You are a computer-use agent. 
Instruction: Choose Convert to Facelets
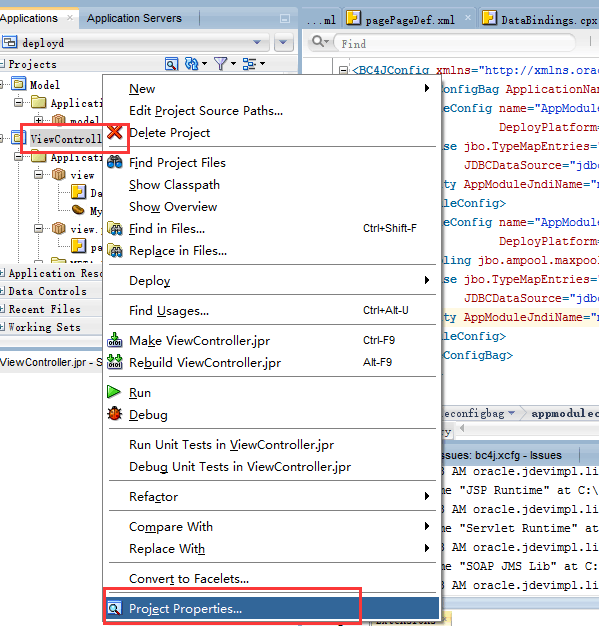[x=272, y=578]
